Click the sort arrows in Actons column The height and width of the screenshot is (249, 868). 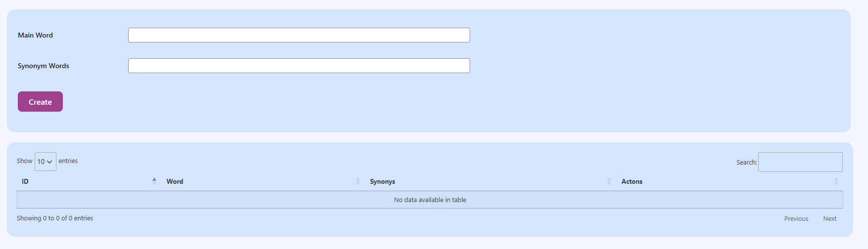pos(836,181)
